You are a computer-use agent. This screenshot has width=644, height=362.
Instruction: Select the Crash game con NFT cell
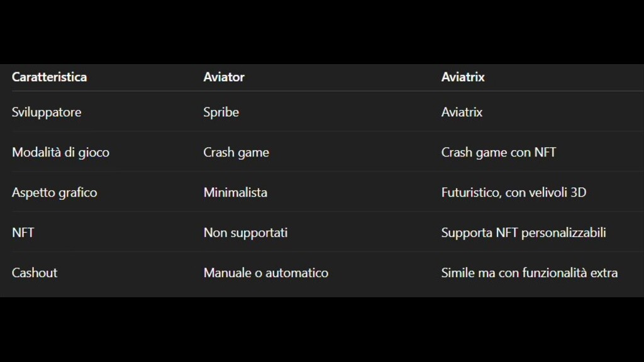[498, 153]
